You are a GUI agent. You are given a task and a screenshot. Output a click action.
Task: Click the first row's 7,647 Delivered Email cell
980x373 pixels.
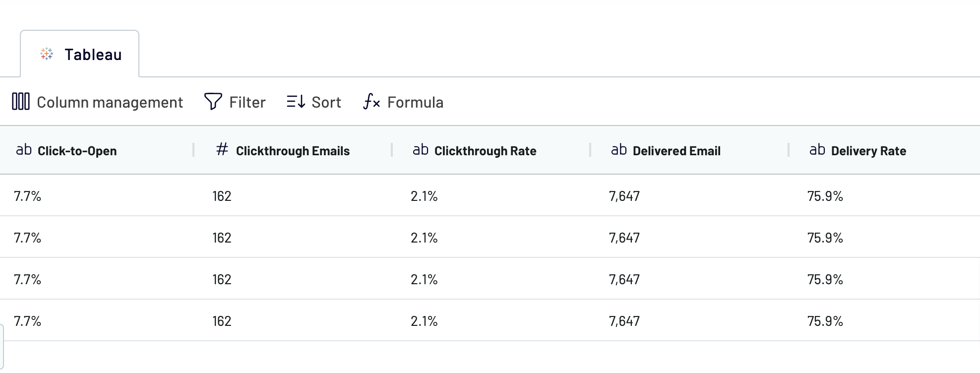(624, 196)
